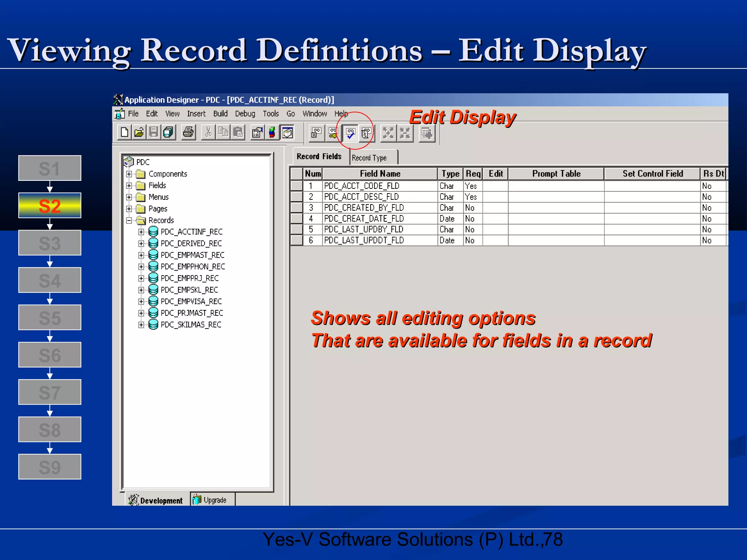The width and height of the screenshot is (747, 560).
Task: Click the New document toolbar icon
Action: 124,132
